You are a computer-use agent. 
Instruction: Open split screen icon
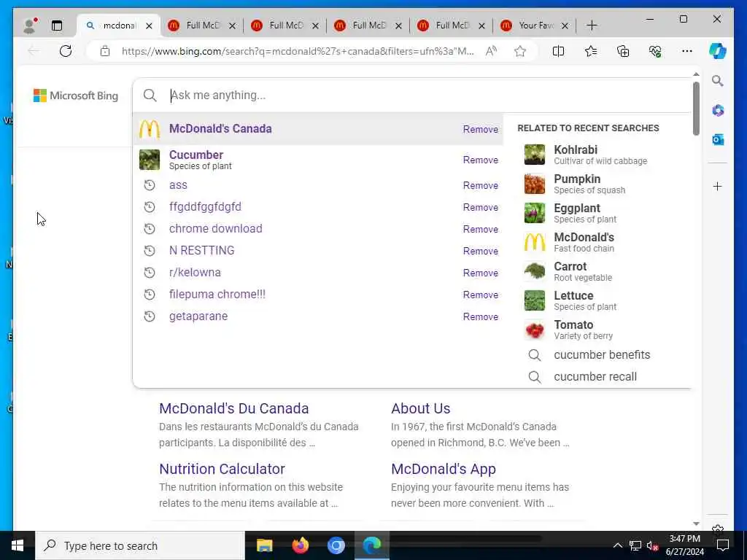coord(558,51)
